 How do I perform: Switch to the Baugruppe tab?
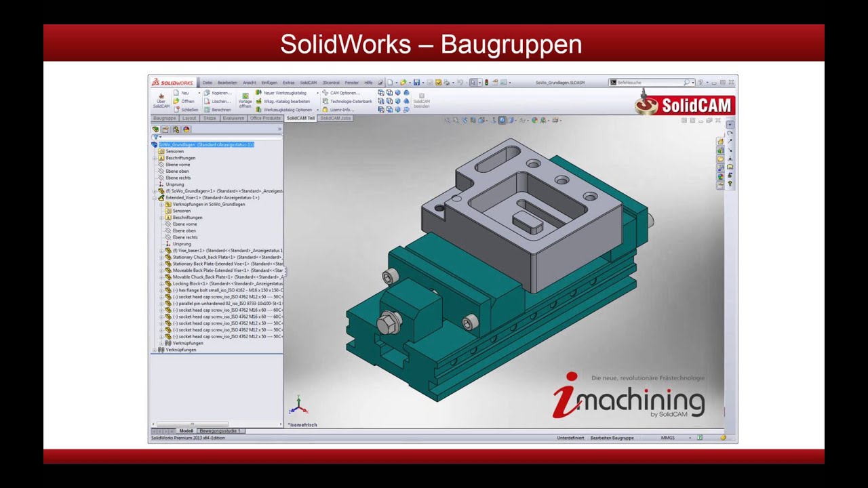coord(165,118)
